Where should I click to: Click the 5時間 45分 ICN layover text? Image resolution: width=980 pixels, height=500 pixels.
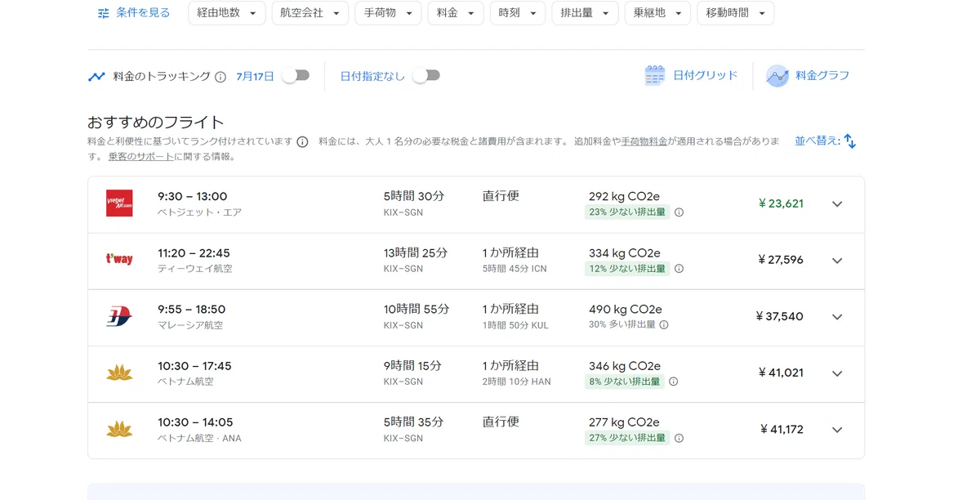coord(514,269)
